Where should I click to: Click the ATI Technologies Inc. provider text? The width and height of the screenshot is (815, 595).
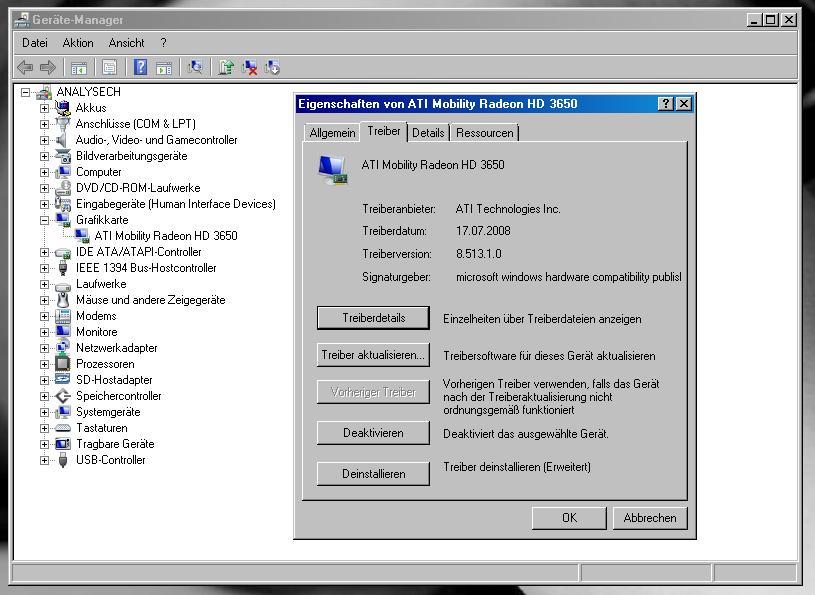coord(508,209)
